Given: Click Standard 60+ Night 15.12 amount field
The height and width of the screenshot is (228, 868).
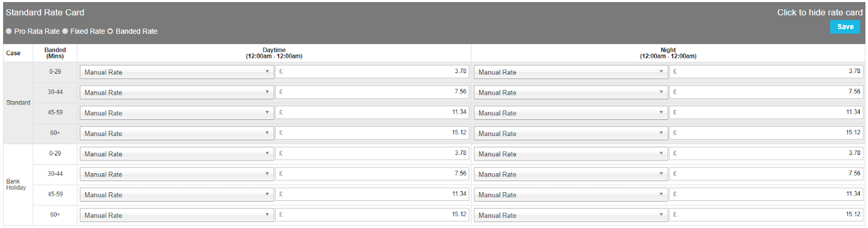Looking at the screenshot, I should [x=766, y=133].
